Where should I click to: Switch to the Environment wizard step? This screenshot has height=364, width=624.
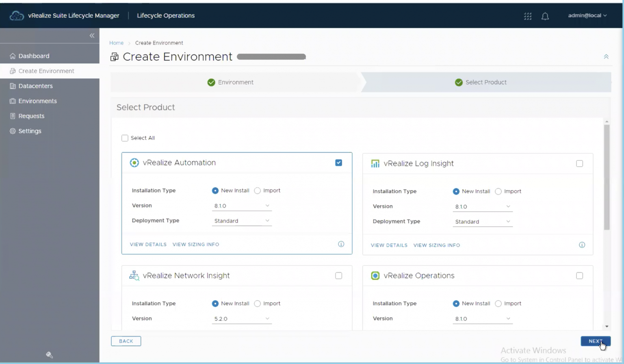tap(236, 82)
